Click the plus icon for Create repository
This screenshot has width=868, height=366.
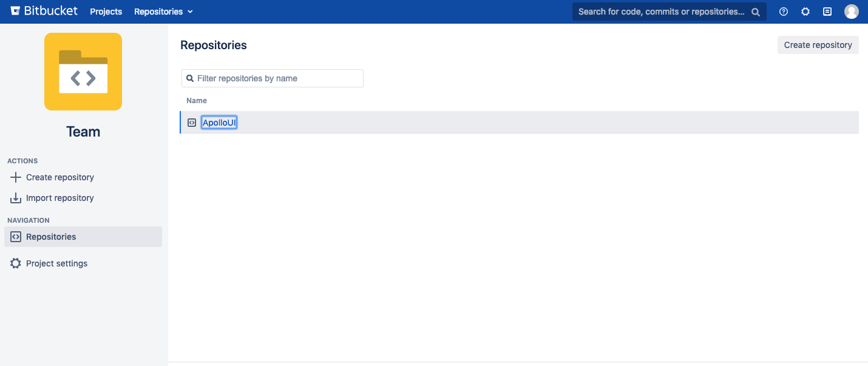(x=16, y=177)
